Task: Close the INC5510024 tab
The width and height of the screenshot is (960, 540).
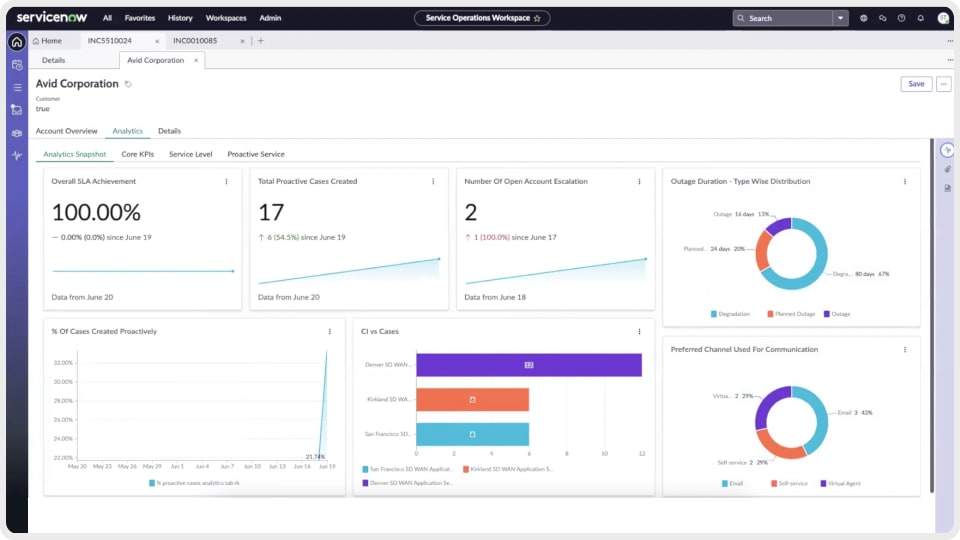Action: coord(157,41)
